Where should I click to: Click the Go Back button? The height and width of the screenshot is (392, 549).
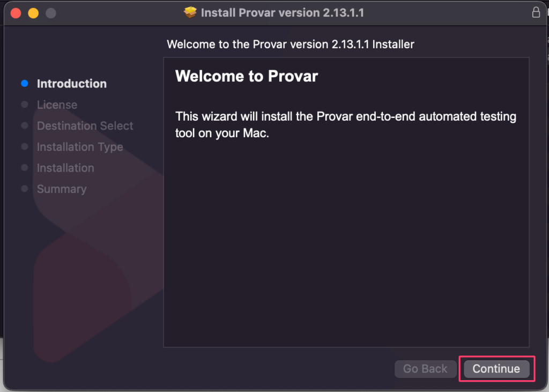[425, 369]
